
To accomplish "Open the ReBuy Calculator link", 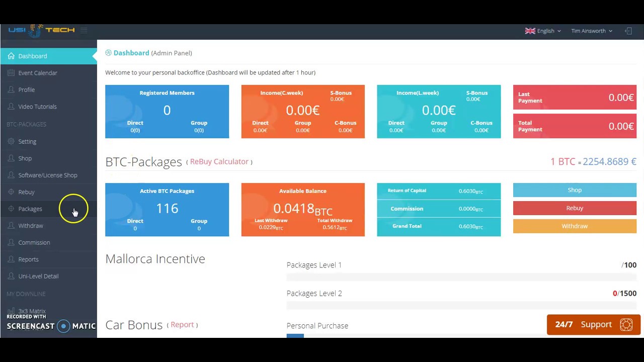I will (219, 161).
